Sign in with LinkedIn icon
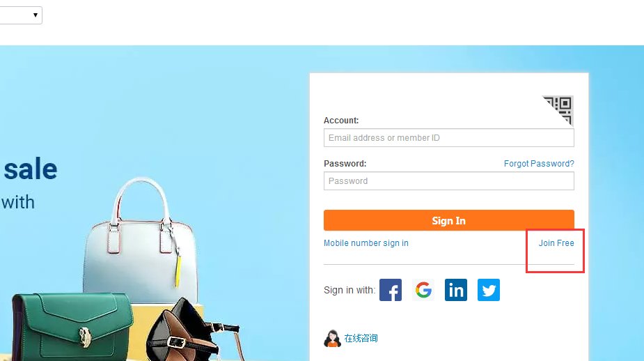Image resolution: width=644 pixels, height=361 pixels. coord(456,290)
